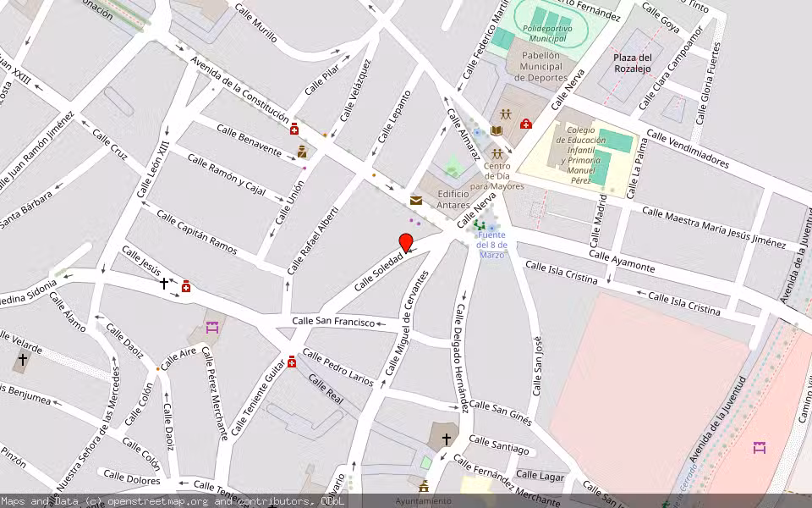This screenshot has width=812, height=508.
Task: Click the church cross icon near Calle Santiago
Action: (x=446, y=439)
